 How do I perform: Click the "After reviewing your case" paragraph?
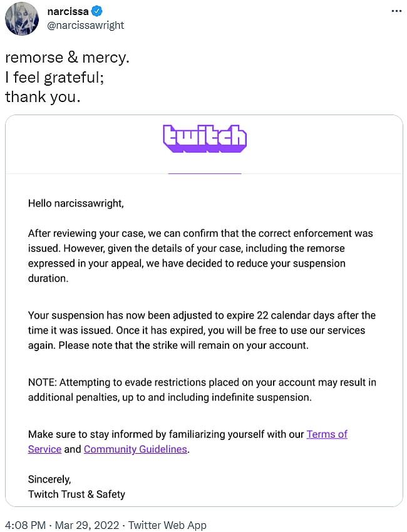[x=200, y=255]
